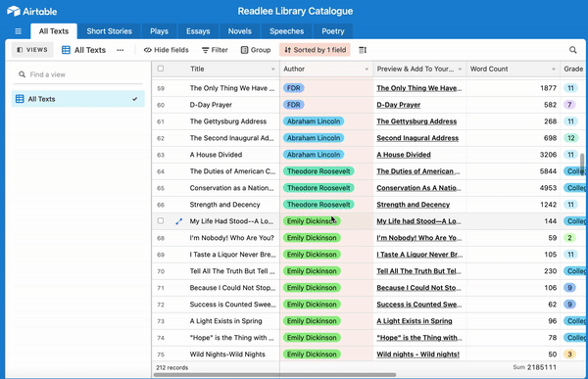Screen dimensions: 588x379
Task: Click the Hide fields button
Action: click(167, 50)
